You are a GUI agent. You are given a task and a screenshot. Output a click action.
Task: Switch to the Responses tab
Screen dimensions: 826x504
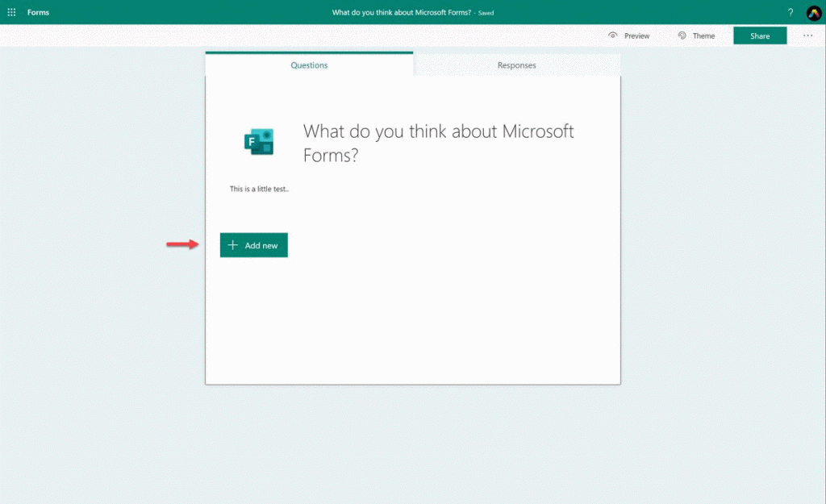517,65
